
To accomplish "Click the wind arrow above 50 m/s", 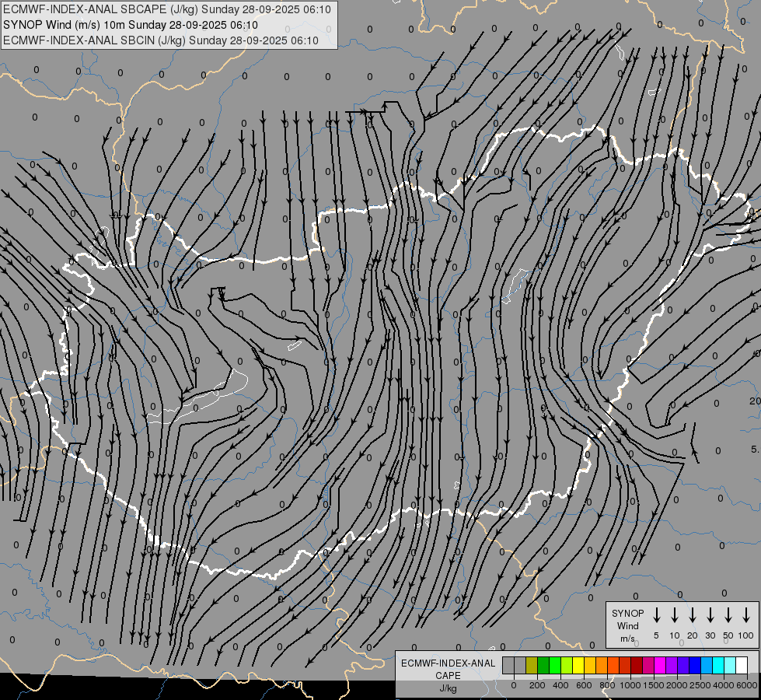I will pos(728,614).
